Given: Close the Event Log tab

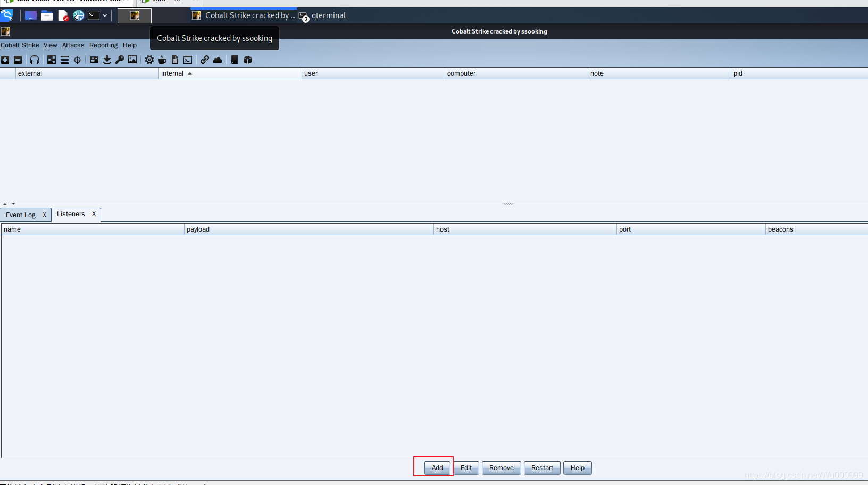Looking at the screenshot, I should 45,215.
